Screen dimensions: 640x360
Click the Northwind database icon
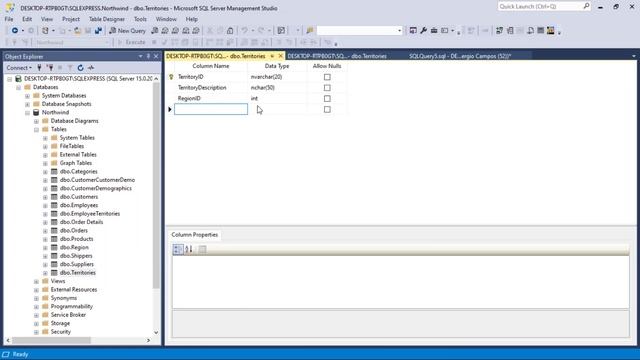click(x=36, y=112)
